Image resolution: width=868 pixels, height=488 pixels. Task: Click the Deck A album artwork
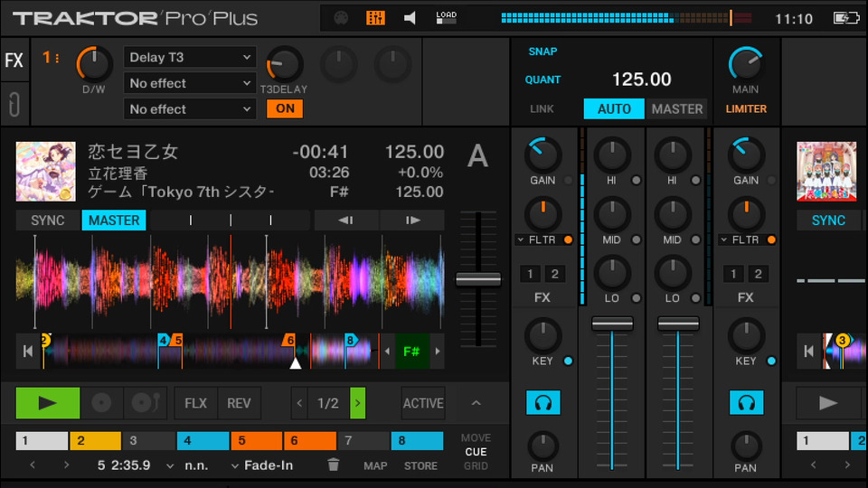pos(45,171)
